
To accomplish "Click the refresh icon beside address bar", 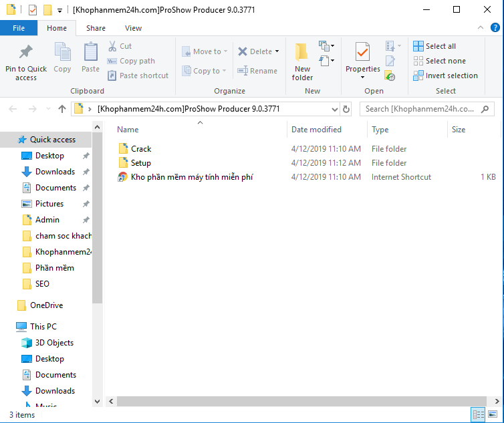I will tap(346, 109).
